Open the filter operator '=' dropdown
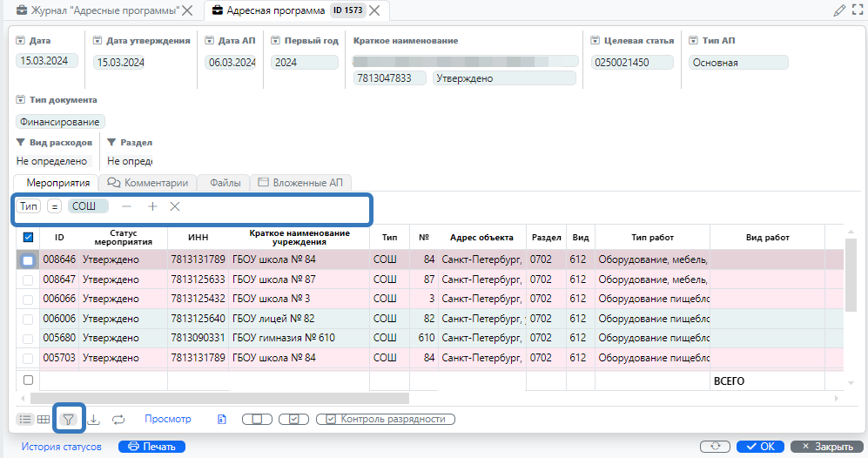868x458 pixels. tap(54, 206)
